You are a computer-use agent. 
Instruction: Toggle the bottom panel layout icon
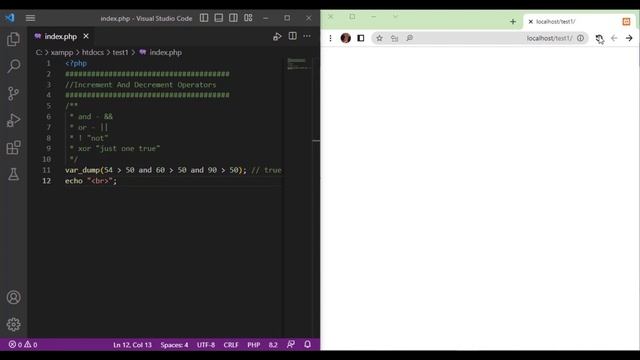click(219, 18)
